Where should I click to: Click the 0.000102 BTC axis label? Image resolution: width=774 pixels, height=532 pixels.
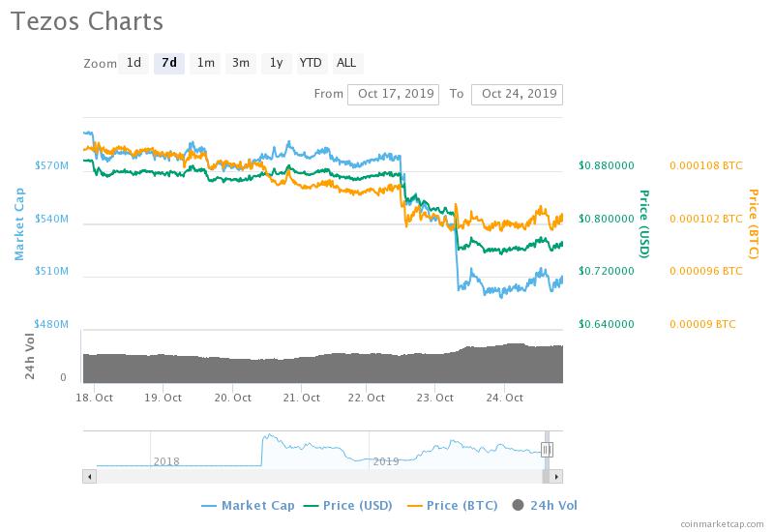pyautogui.click(x=706, y=219)
